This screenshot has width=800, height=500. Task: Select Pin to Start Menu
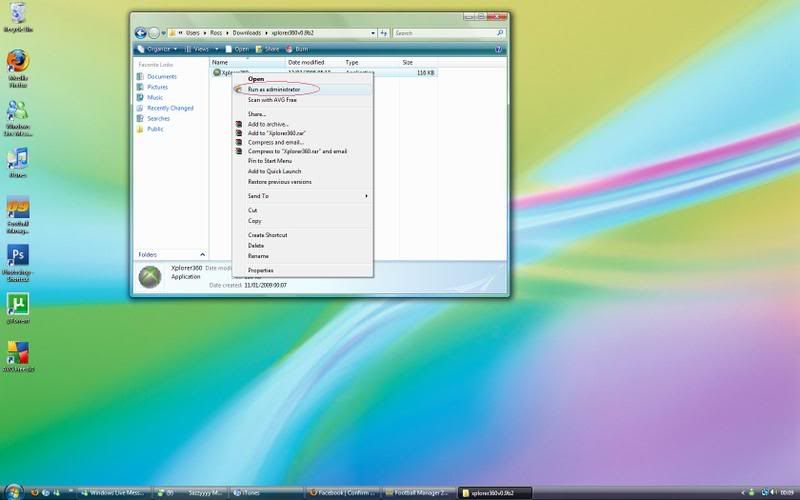tap(303, 161)
